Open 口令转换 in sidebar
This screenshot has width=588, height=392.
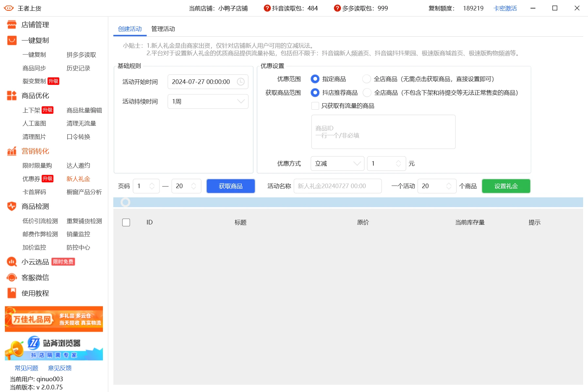point(78,137)
